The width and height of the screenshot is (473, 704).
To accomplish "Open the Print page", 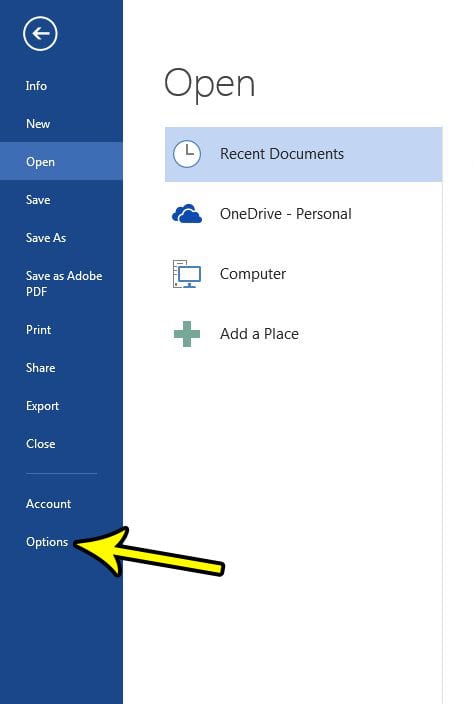I will [x=38, y=330].
